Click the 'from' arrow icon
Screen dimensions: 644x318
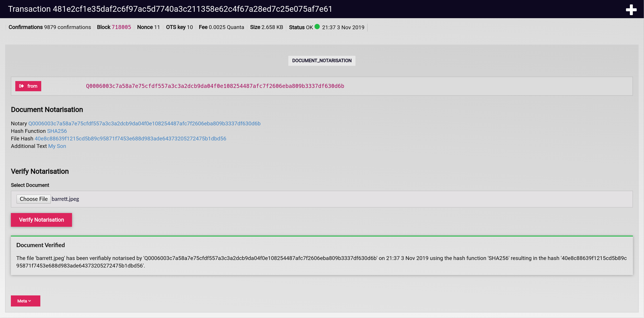pyautogui.click(x=21, y=86)
